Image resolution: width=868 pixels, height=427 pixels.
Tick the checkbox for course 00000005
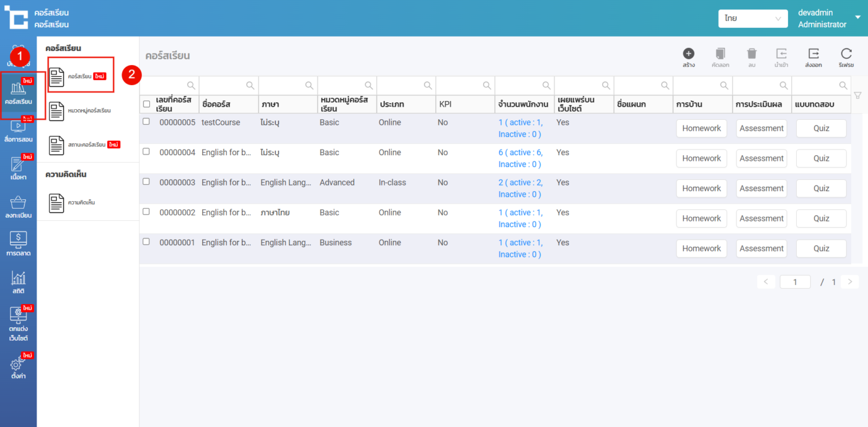click(x=146, y=122)
